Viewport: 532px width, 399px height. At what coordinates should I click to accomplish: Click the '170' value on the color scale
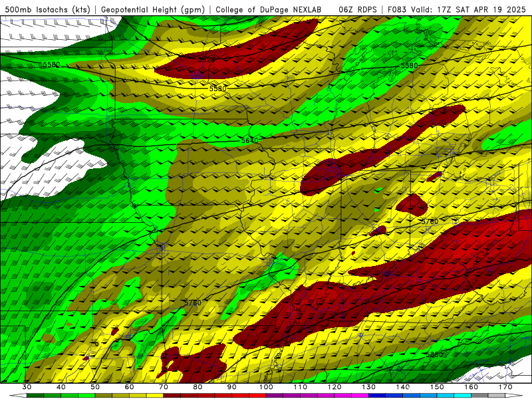tap(505, 387)
